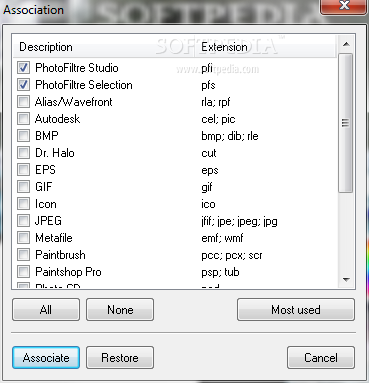Screen dimensions: 369x383
Task: Select the 'cut' extension entry
Action: pos(209,153)
